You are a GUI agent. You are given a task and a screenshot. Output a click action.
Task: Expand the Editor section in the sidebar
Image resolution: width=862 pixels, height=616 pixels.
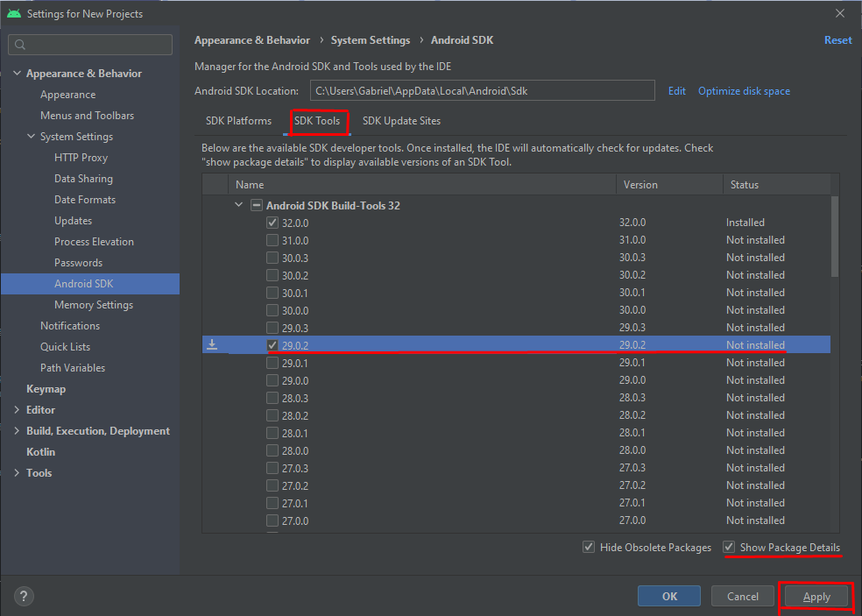coord(17,409)
